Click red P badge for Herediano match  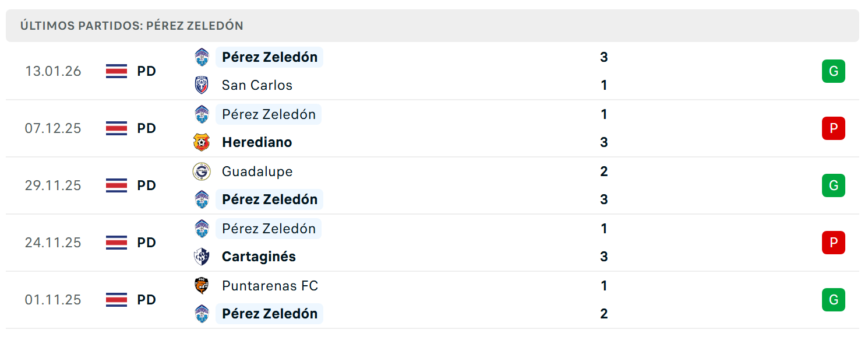coord(834,128)
